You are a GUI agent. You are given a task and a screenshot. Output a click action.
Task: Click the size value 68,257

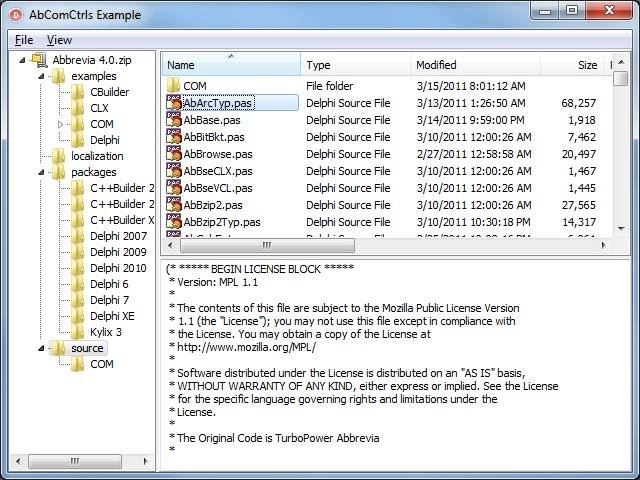pos(578,103)
